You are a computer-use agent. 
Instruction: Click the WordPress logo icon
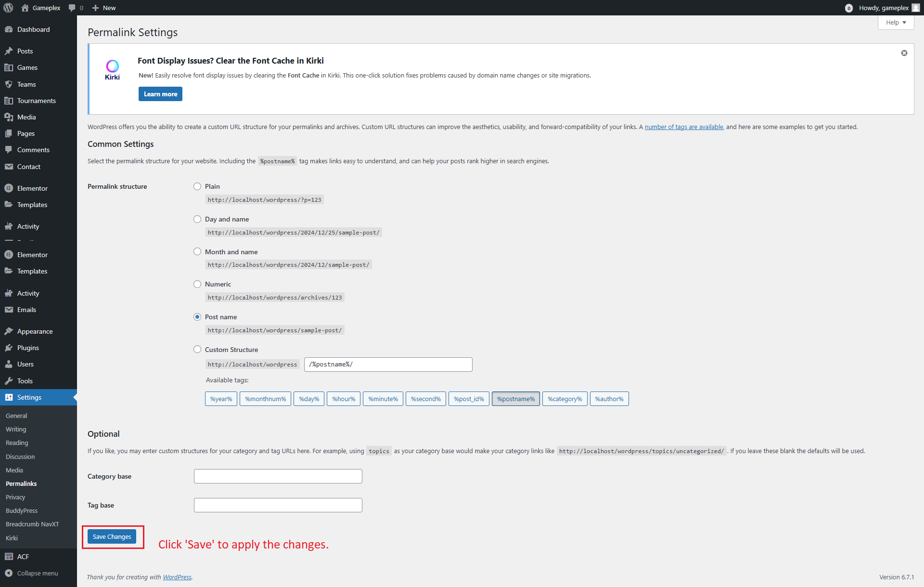8,8
